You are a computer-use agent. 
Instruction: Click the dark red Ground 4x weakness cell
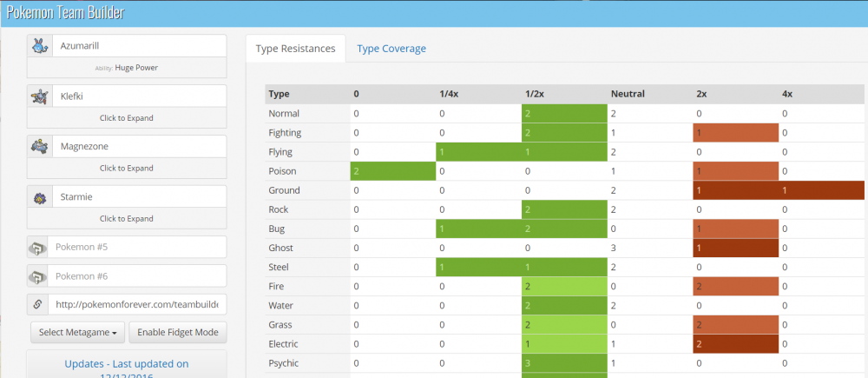point(821,190)
